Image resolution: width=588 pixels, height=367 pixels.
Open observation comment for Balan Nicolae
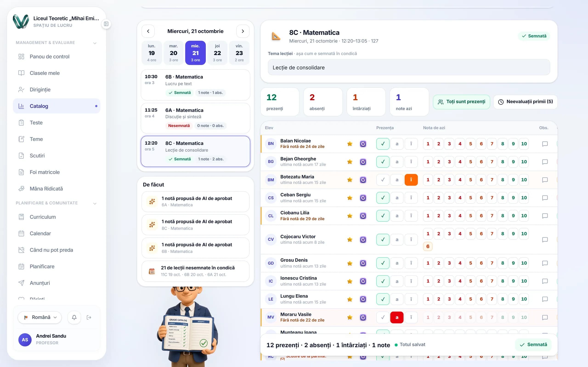click(x=545, y=144)
